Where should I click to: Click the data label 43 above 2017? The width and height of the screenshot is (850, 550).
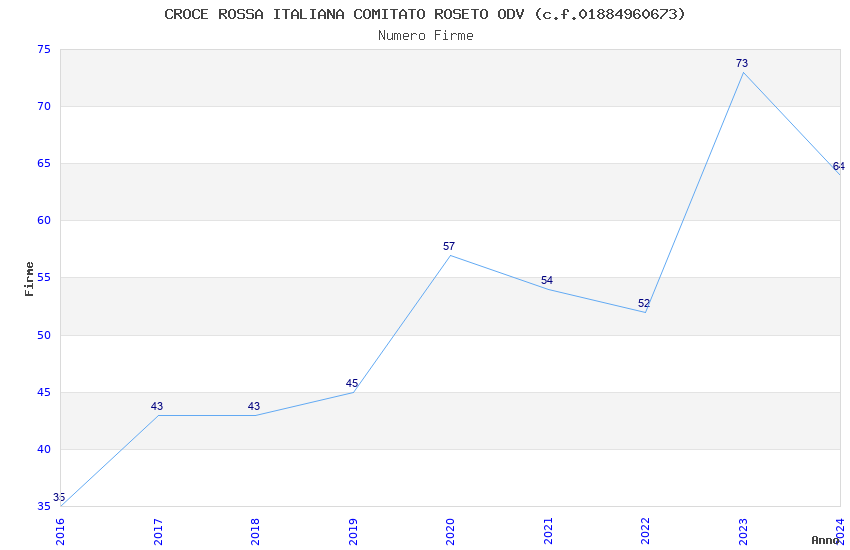pyautogui.click(x=157, y=406)
